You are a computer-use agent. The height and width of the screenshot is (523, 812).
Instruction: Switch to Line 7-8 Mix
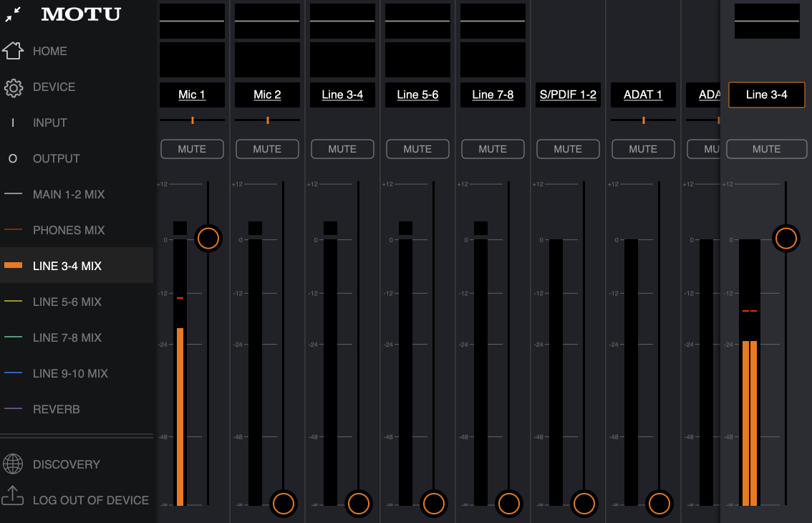tap(77, 337)
